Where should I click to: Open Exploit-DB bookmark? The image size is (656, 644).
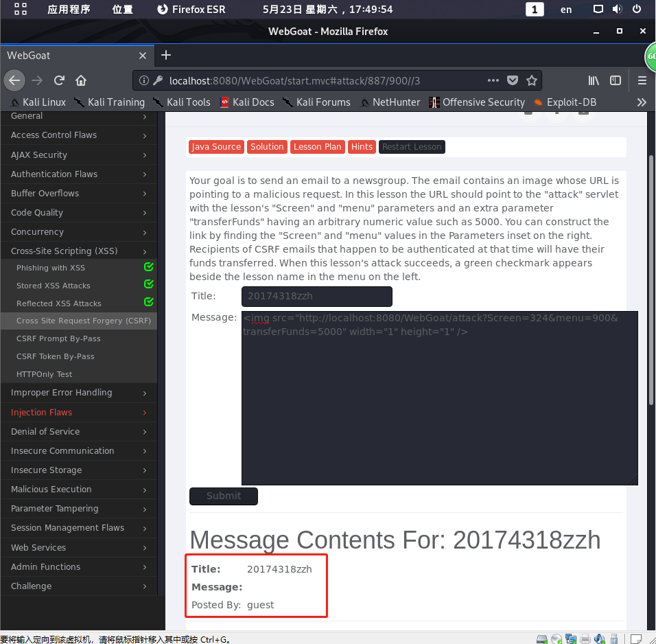565,102
